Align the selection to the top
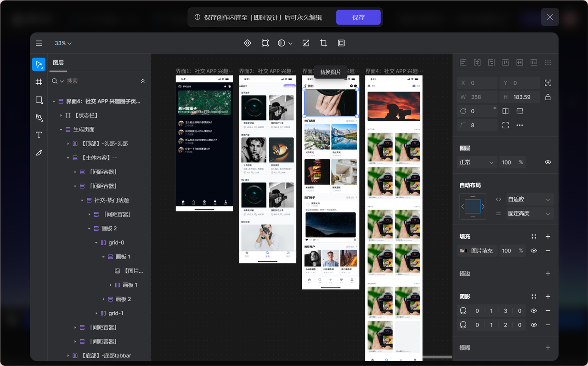Viewport: 588px width, 366px height. click(505, 63)
